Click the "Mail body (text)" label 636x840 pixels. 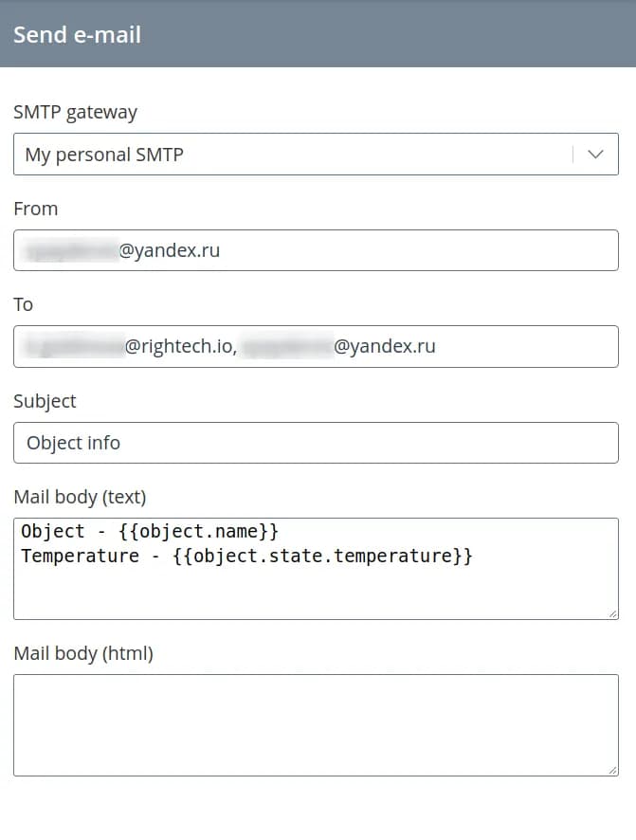coord(80,497)
